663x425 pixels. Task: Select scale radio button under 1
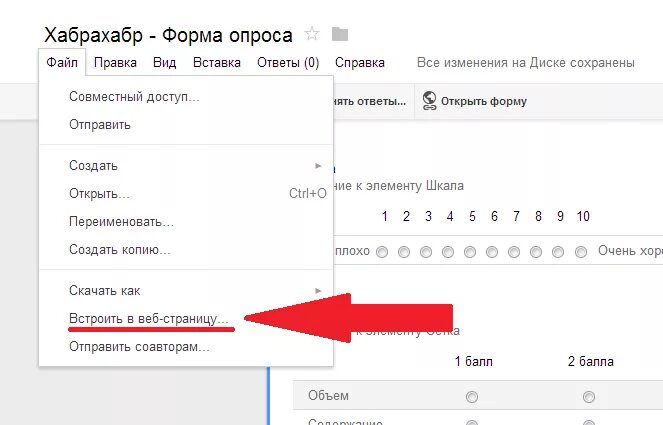[382, 252]
